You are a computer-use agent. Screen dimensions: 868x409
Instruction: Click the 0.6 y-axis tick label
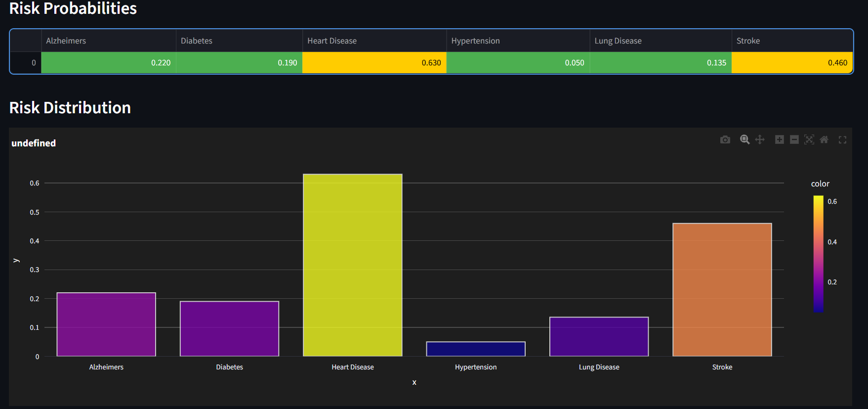click(35, 183)
